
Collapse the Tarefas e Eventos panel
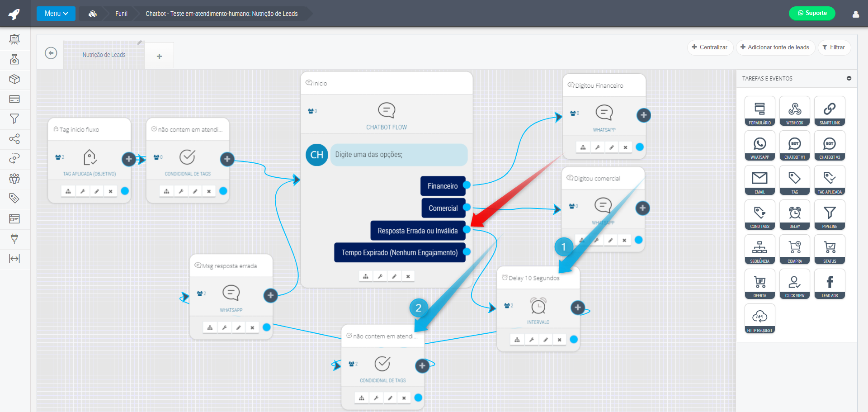pos(849,79)
